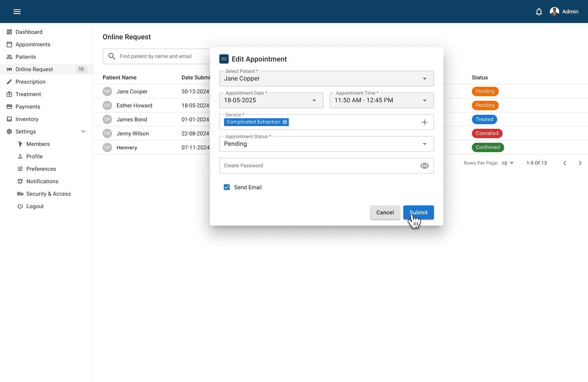
Task: Collapse the Settings menu section
Action: point(83,131)
